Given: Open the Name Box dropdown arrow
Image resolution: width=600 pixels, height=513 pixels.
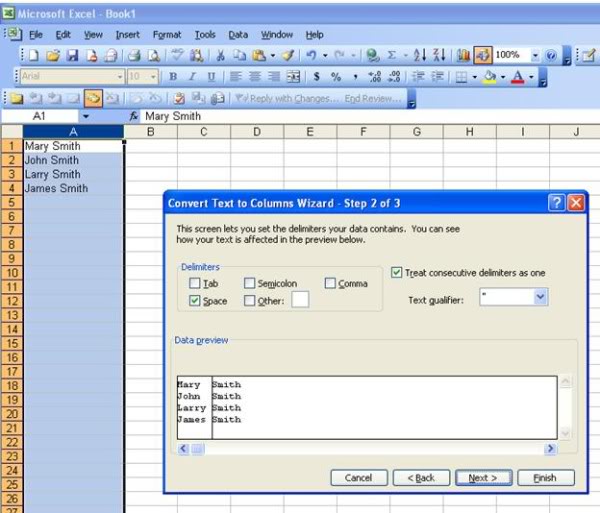Looking at the screenshot, I should click(86, 117).
